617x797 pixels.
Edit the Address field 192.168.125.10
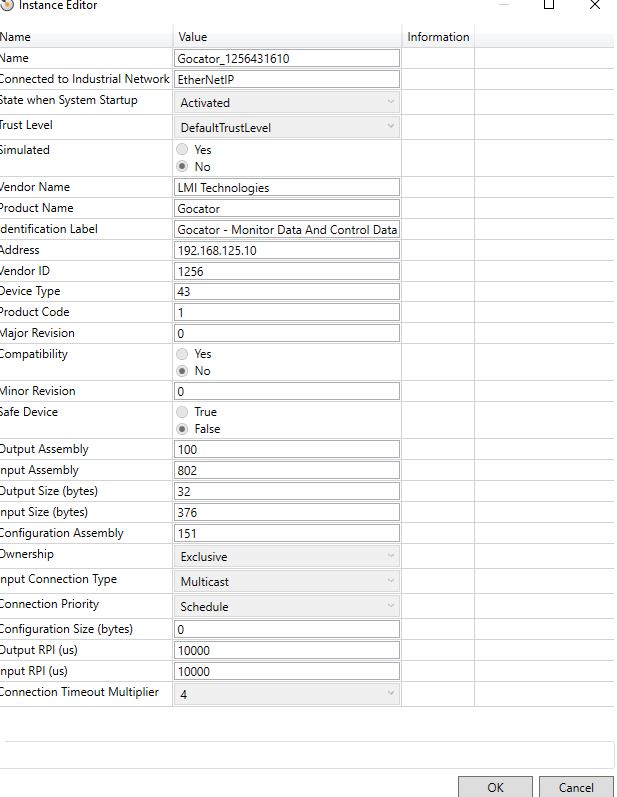[287, 250]
